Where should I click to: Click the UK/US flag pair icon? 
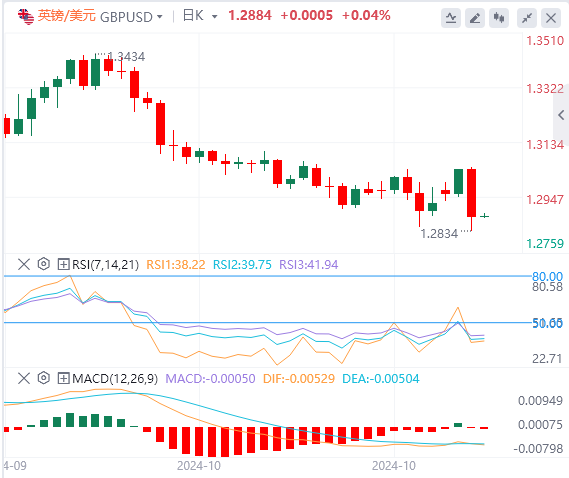[x=26, y=16]
